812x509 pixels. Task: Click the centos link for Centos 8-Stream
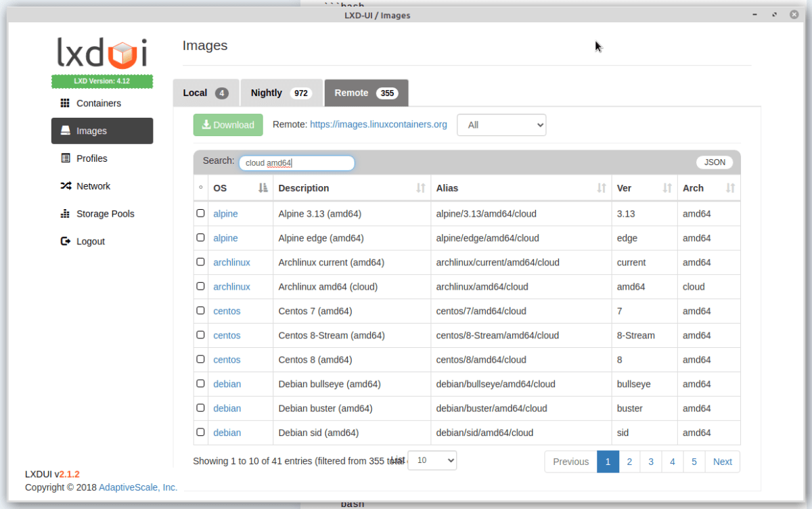coord(227,335)
